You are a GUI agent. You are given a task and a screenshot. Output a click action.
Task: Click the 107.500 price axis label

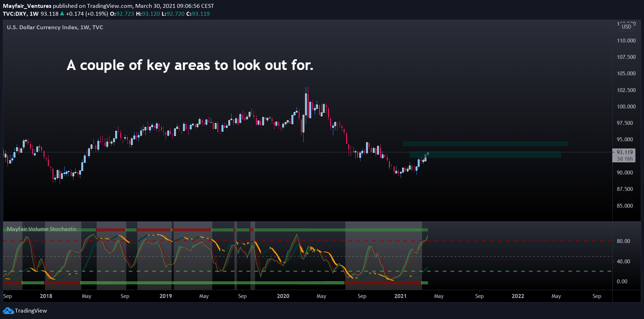[x=626, y=57]
